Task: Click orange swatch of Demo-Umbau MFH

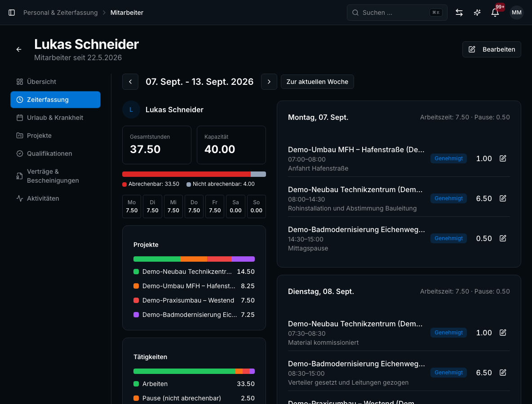Action: coord(136,286)
